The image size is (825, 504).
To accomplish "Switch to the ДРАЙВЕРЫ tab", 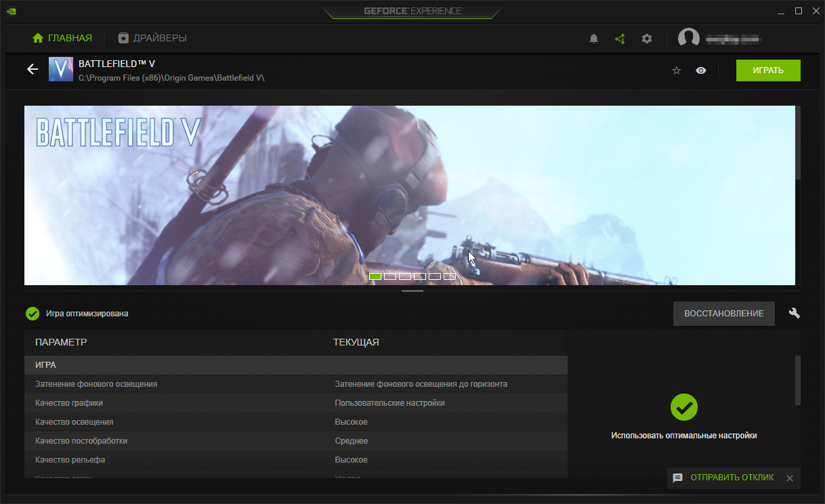I will click(152, 38).
